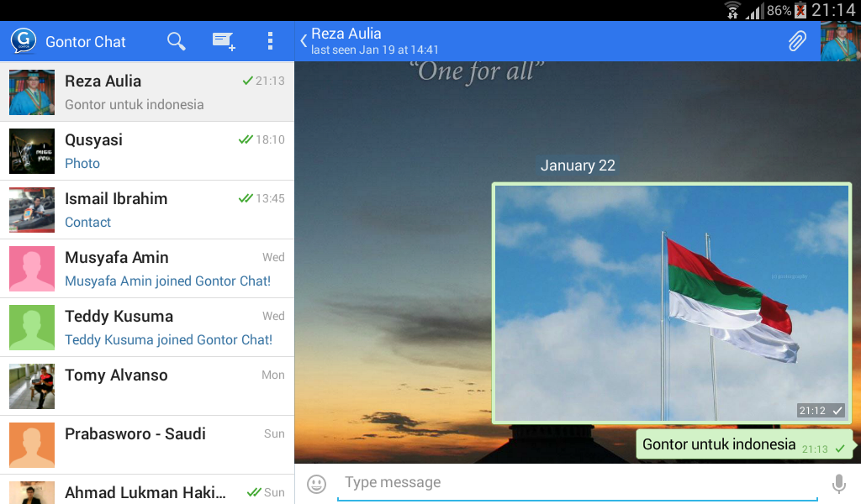Screen dimensions: 861x504
Task: Tap the Gontor Chat app logo
Action: [x=23, y=41]
